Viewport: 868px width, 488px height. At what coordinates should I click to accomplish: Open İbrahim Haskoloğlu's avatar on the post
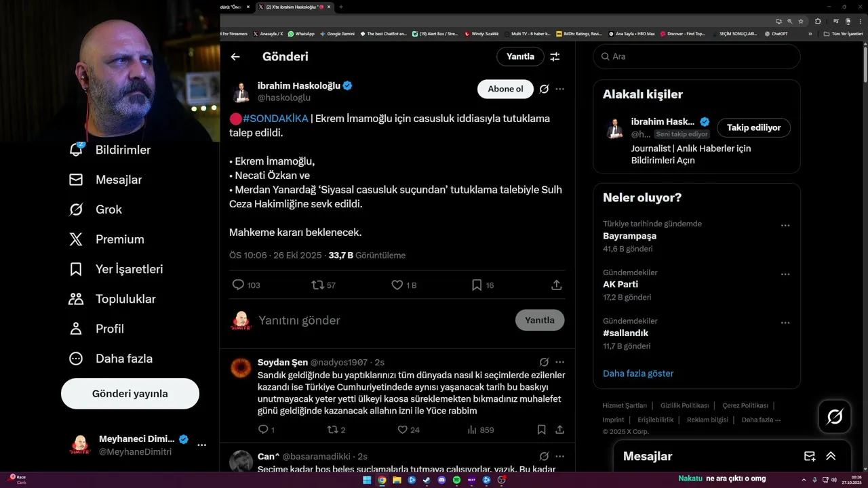click(x=241, y=92)
